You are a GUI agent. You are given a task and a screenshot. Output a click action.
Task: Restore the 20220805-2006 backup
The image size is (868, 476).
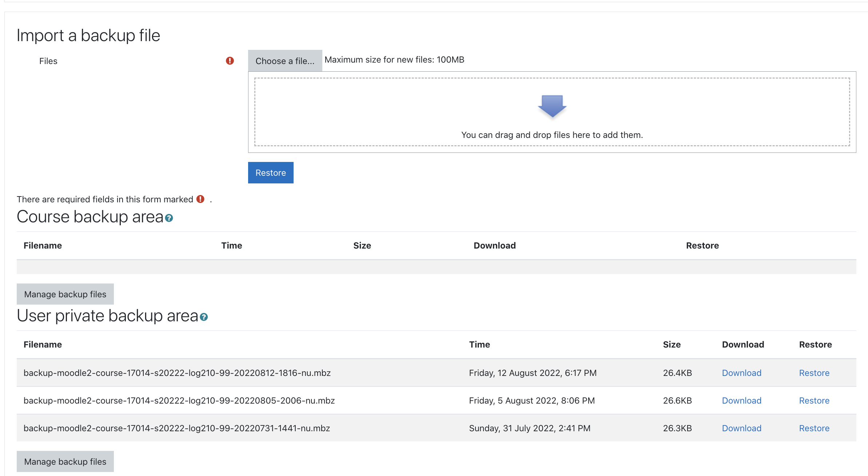tap(814, 400)
